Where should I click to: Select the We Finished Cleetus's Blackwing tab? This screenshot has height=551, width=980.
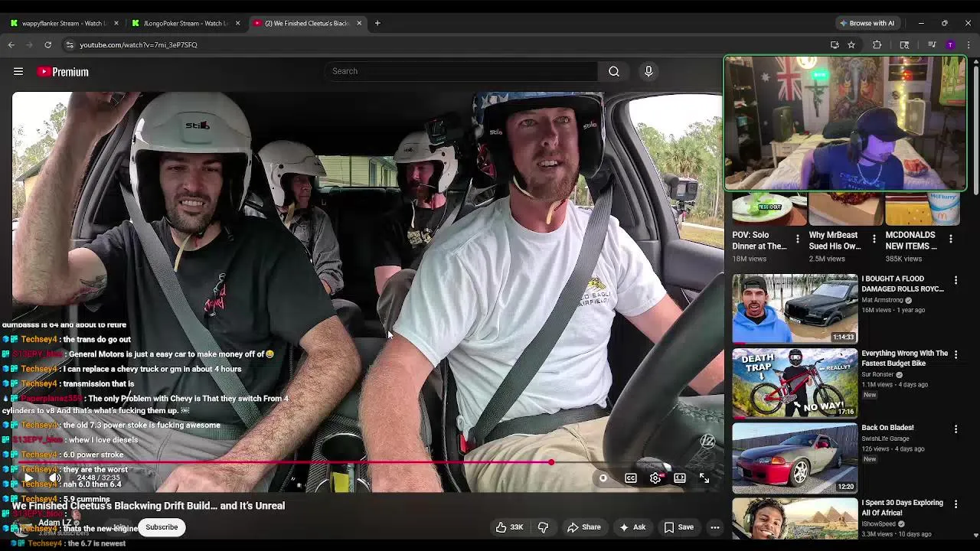pyautogui.click(x=307, y=23)
